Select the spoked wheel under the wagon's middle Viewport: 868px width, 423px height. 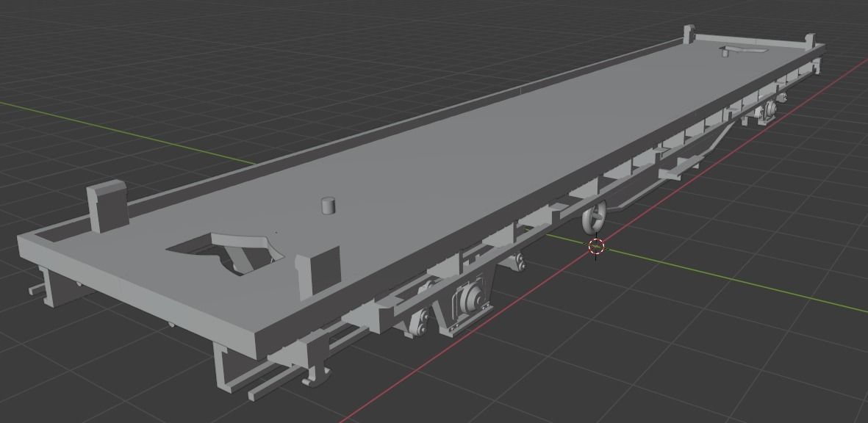tap(595, 218)
